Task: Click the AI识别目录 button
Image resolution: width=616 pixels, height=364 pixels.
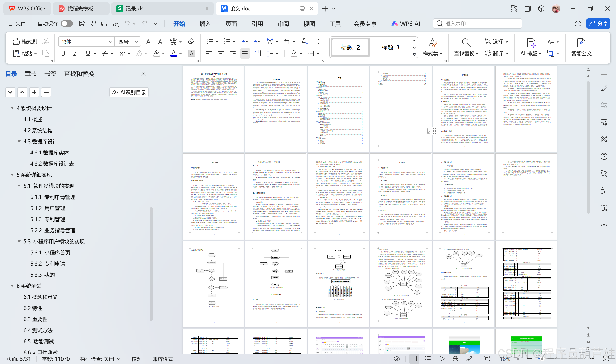Action: coord(129,92)
